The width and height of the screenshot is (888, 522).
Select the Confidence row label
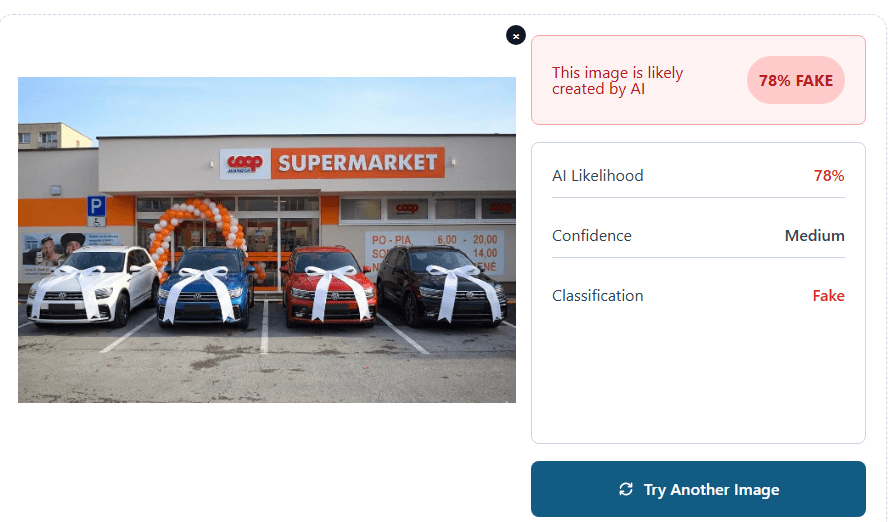[592, 236]
